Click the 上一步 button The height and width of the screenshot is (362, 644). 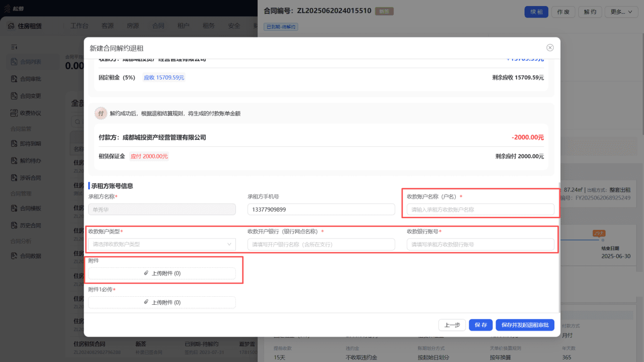coord(452,325)
